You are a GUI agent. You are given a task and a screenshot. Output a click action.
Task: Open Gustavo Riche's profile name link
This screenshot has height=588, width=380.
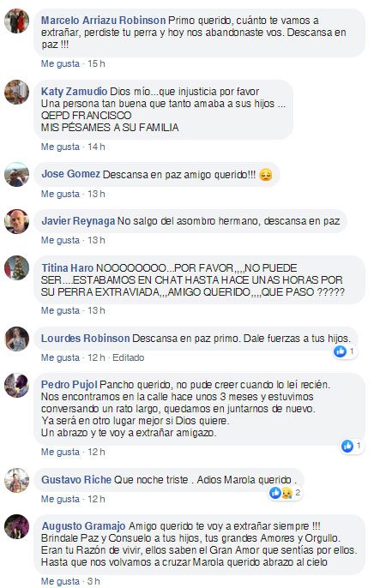tap(76, 480)
